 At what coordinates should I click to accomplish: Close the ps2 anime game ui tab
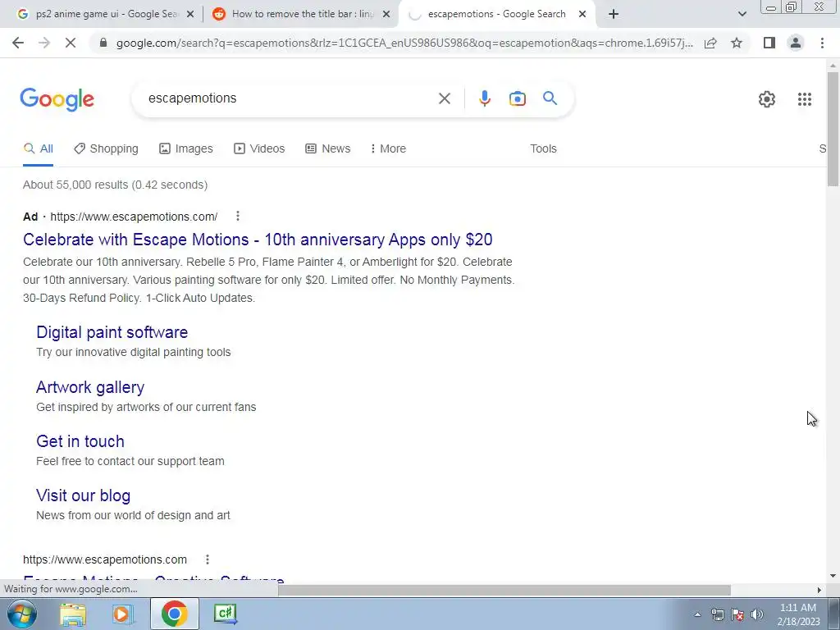[190, 15]
